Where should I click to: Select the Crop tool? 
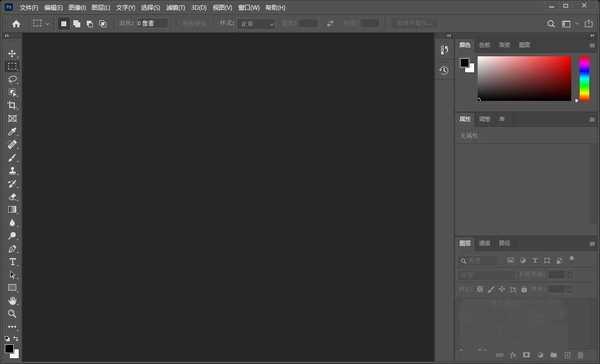pos(12,105)
